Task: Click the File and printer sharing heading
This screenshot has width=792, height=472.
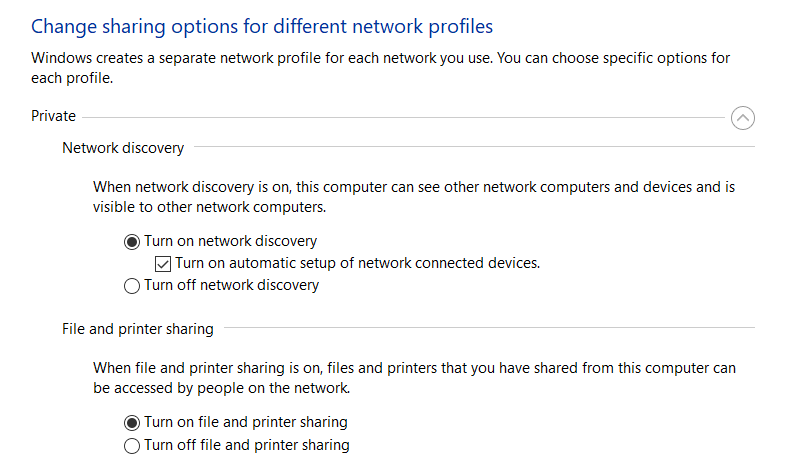Action: coord(138,328)
